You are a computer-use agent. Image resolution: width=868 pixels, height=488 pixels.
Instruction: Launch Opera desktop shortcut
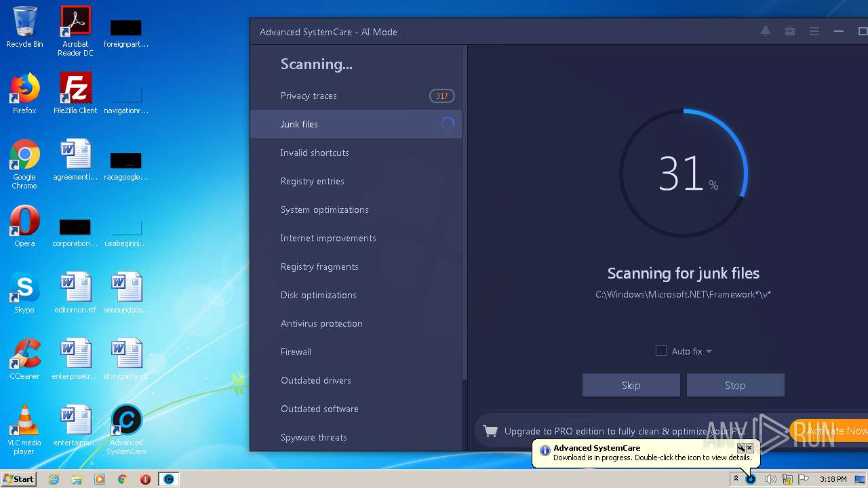[24, 226]
